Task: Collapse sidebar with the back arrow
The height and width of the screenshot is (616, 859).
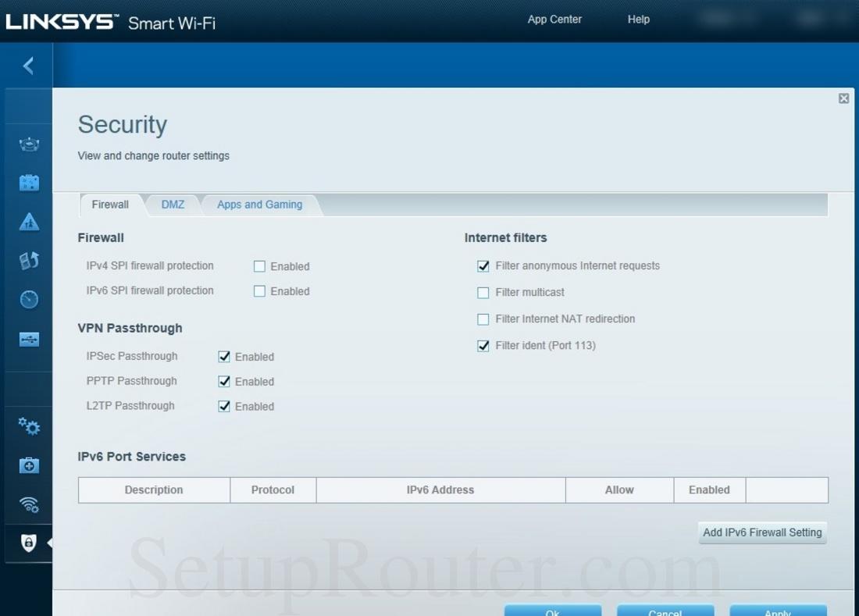Action: [x=28, y=66]
